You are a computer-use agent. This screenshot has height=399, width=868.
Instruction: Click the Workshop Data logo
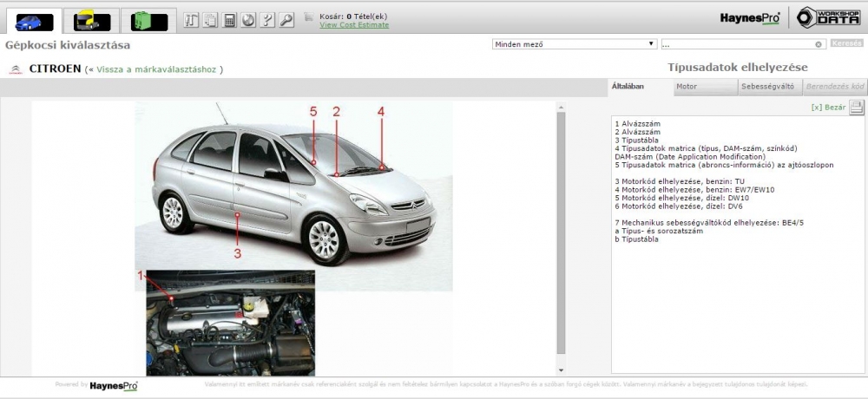(829, 17)
